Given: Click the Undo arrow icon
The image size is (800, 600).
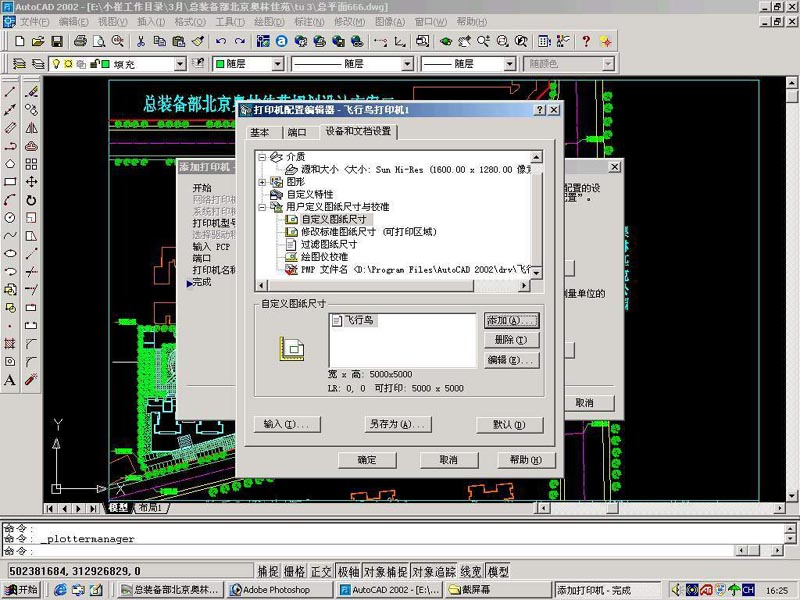Looking at the screenshot, I should pos(220,41).
